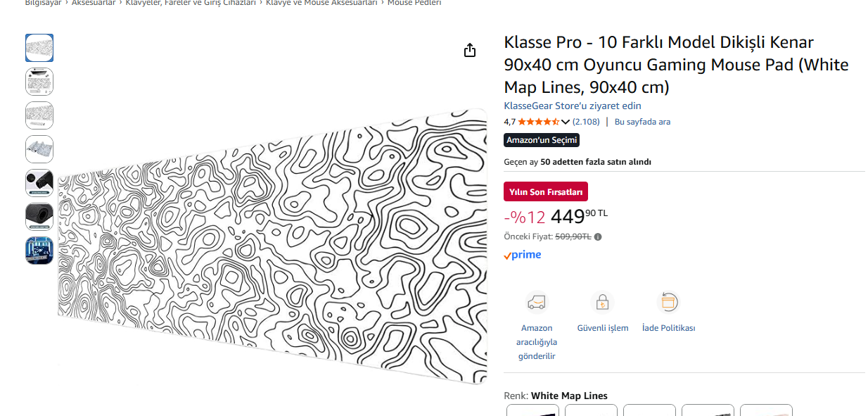Click 'Bu sayfada ara' link
This screenshot has height=416, width=868.
pos(642,122)
